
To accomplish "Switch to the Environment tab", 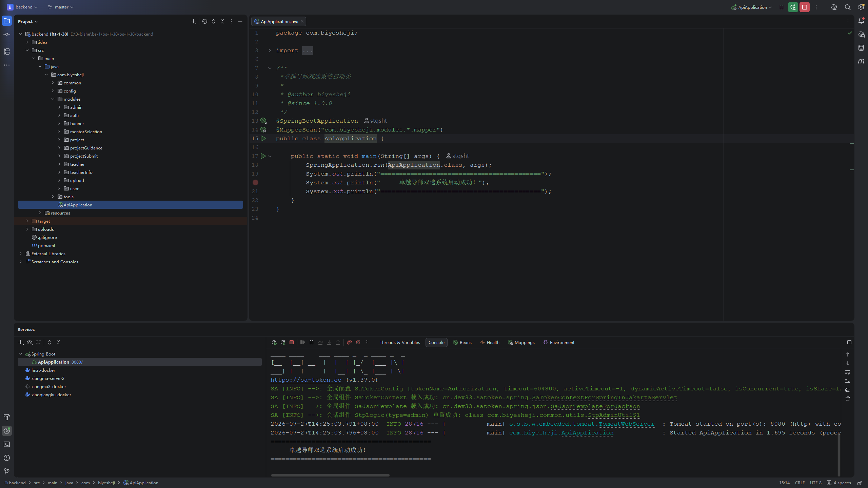I will [559, 343].
